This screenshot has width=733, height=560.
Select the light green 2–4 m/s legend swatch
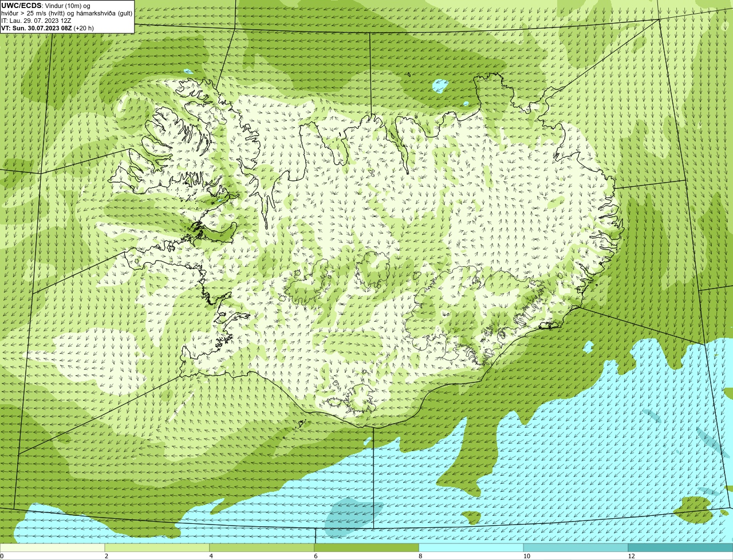point(157,548)
